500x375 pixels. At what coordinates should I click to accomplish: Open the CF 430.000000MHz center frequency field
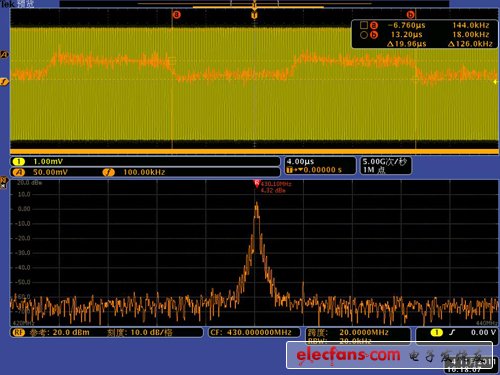coord(251,332)
